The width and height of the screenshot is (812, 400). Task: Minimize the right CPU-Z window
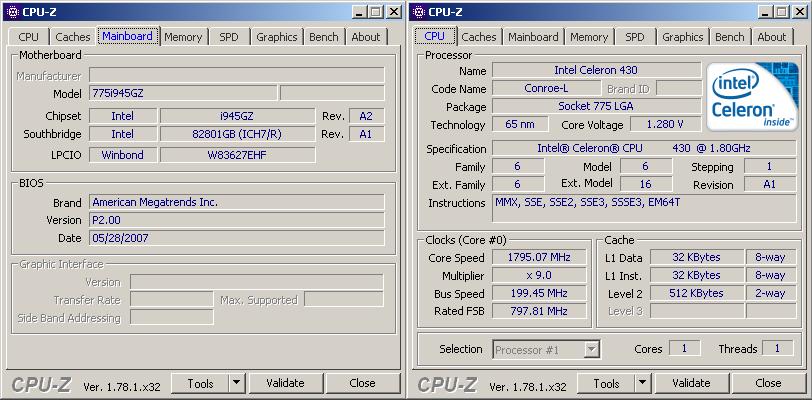tap(766, 12)
